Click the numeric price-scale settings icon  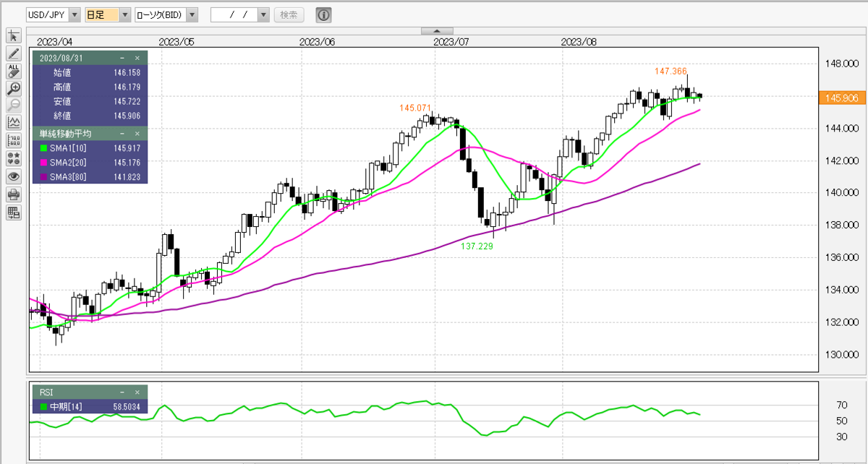[x=14, y=141]
